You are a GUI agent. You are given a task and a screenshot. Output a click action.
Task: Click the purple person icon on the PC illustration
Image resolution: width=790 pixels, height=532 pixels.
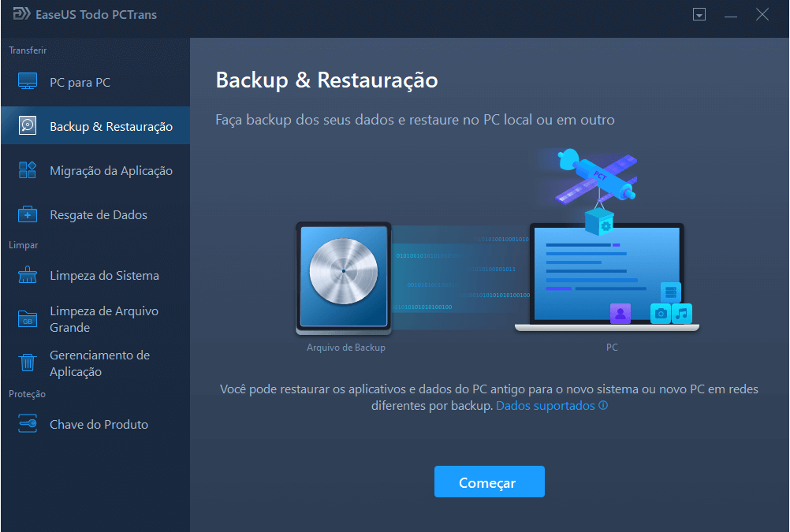[x=621, y=314]
